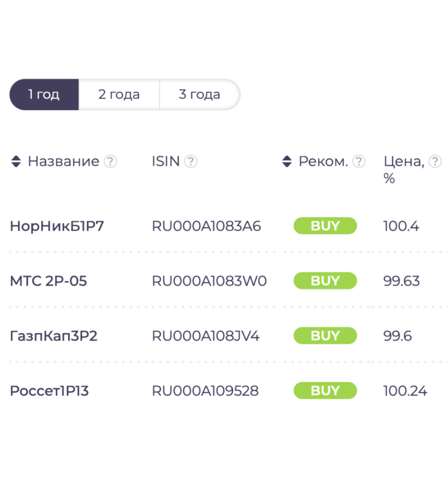Select the 1 год period tab
Screen dimensions: 448x490
tap(44, 94)
